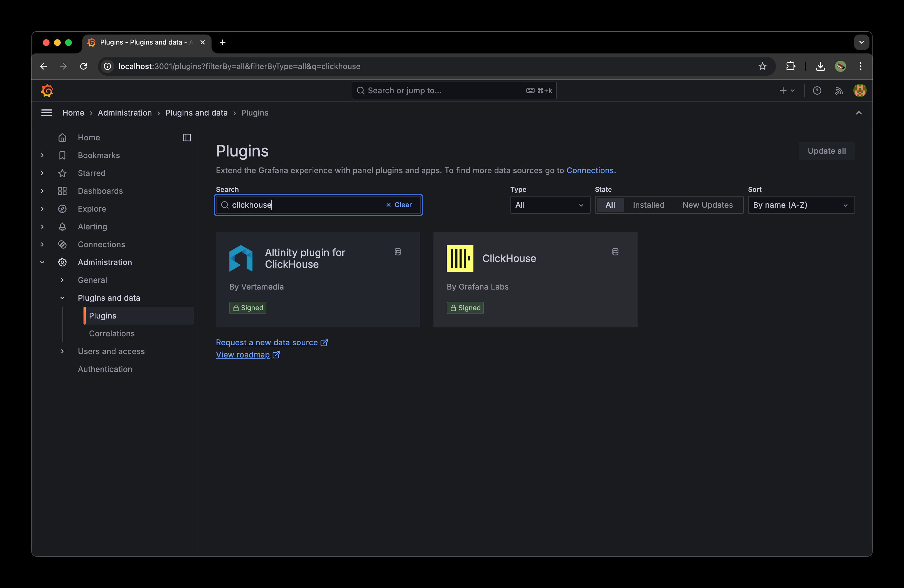904x588 pixels.
Task: Open the Type filter dropdown
Action: pyautogui.click(x=550, y=205)
